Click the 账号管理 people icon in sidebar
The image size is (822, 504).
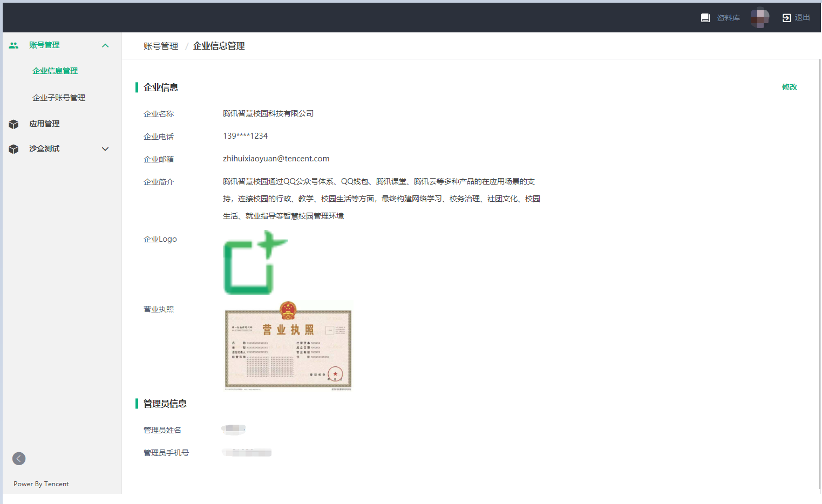coord(13,45)
